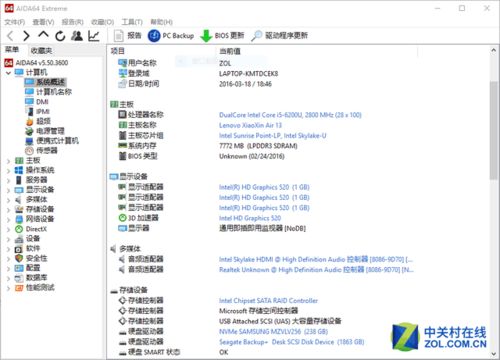This screenshot has width=500, height=360.
Task: Open Lenovo XiaoXin Air 13 link
Action: pyautogui.click(x=250, y=125)
